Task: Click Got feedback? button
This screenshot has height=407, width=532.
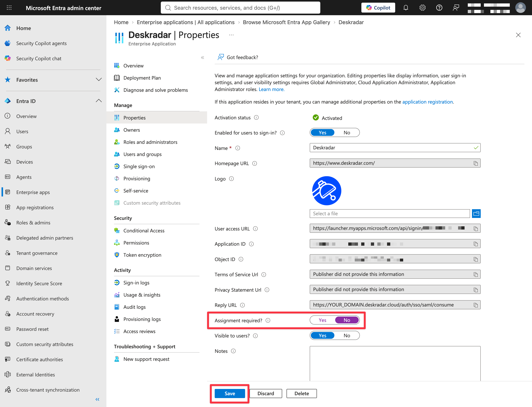Action: pyautogui.click(x=238, y=57)
